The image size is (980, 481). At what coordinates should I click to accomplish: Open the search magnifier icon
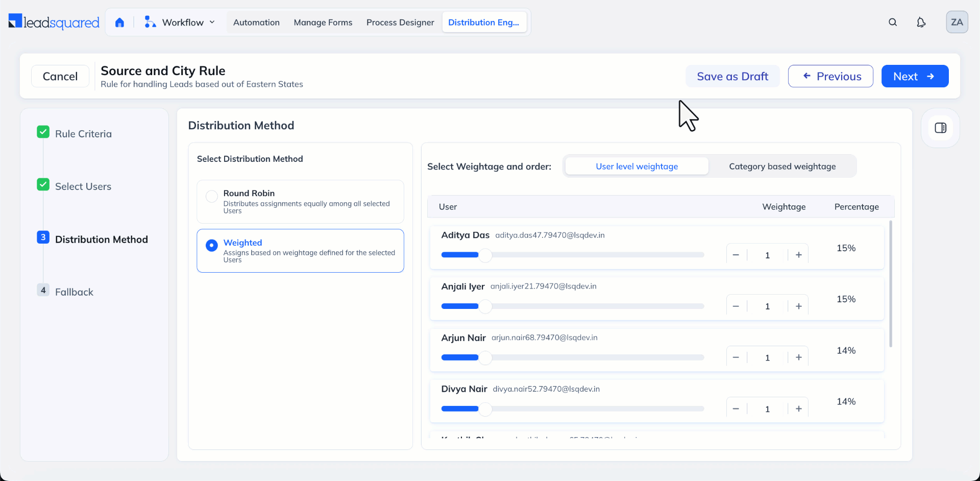(893, 22)
